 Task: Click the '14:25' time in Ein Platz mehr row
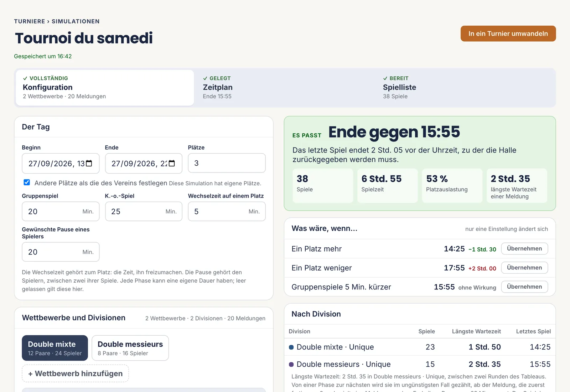454,249
